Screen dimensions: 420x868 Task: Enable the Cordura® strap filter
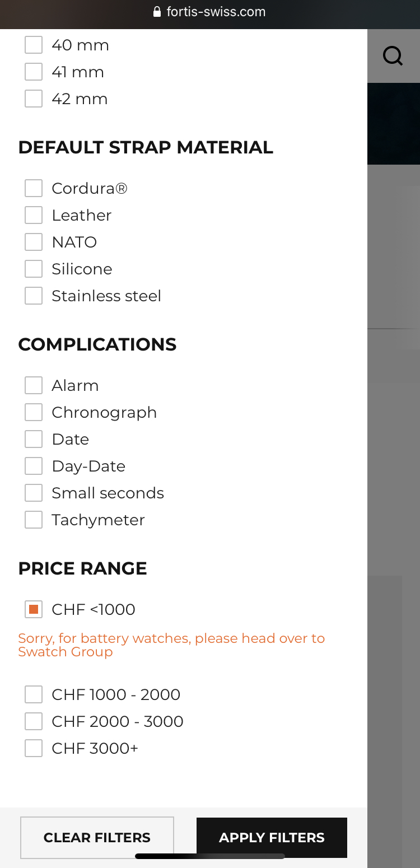tap(34, 188)
